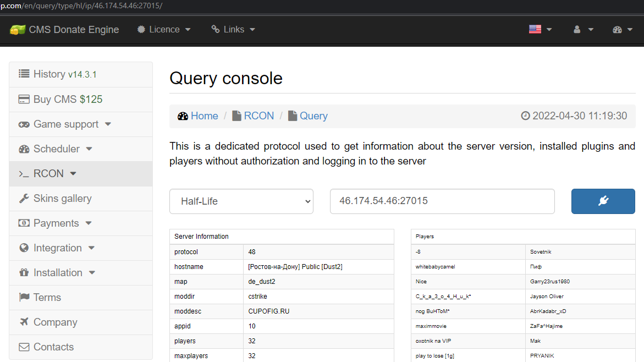Open the Licence menu

164,29
